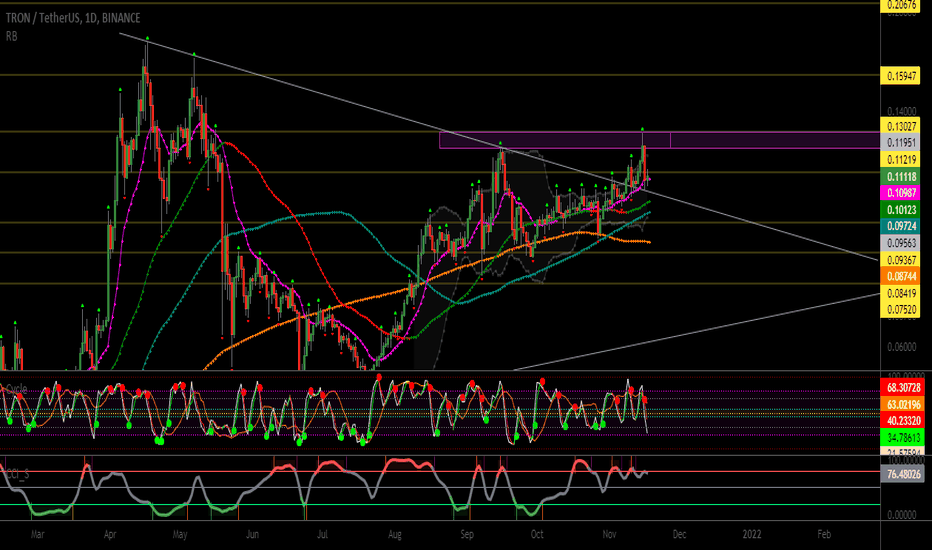The image size is (932, 550).
Task: Click the 2022 label on the time axis
Action: click(x=751, y=534)
